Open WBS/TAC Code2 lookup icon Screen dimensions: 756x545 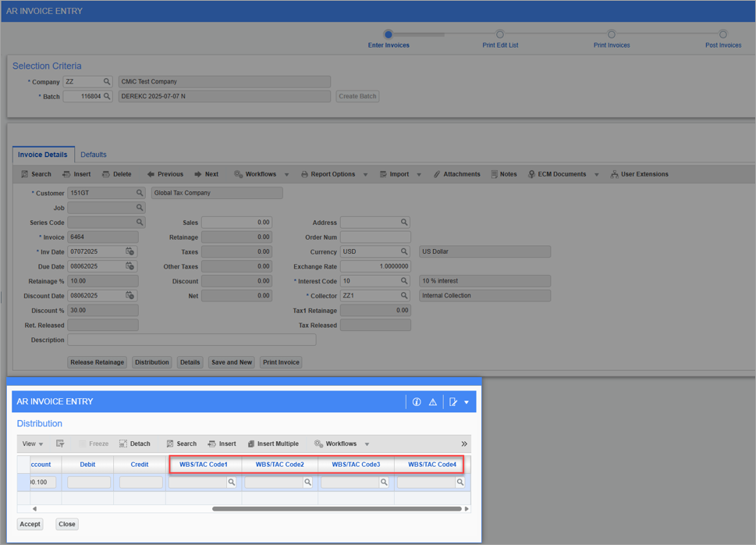(307, 483)
